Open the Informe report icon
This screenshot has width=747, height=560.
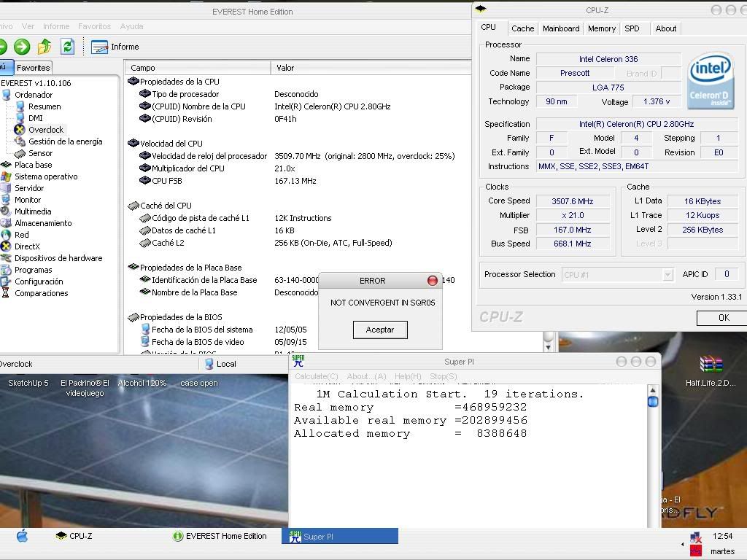coord(99,47)
